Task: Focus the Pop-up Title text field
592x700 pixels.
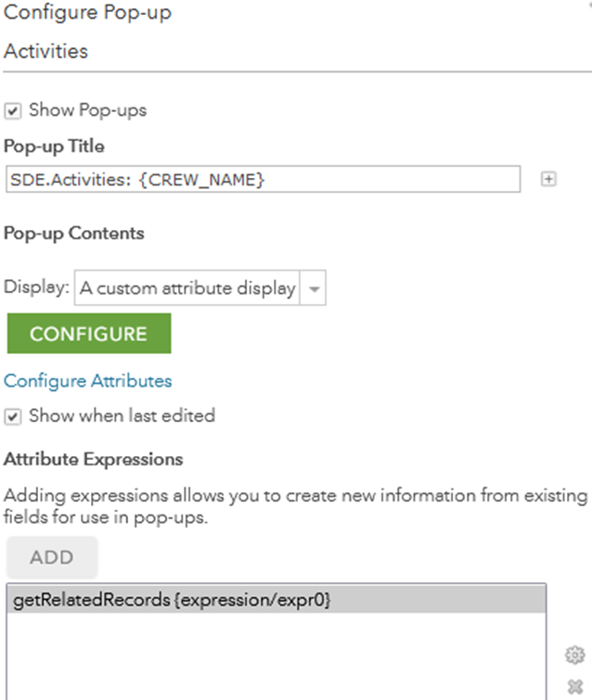Action: [264, 180]
